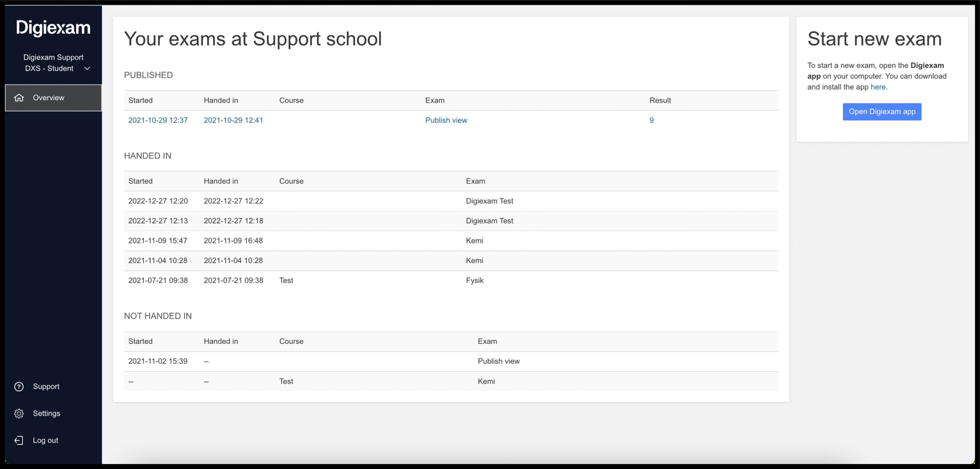Click Started column header in Not Handed In table
The width and height of the screenshot is (980, 469).
click(x=141, y=342)
